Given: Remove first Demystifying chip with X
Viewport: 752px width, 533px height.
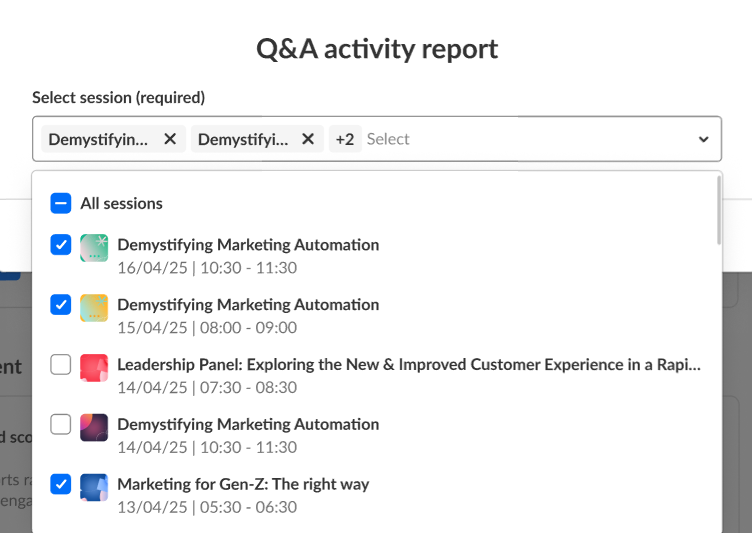Looking at the screenshot, I should [170, 139].
